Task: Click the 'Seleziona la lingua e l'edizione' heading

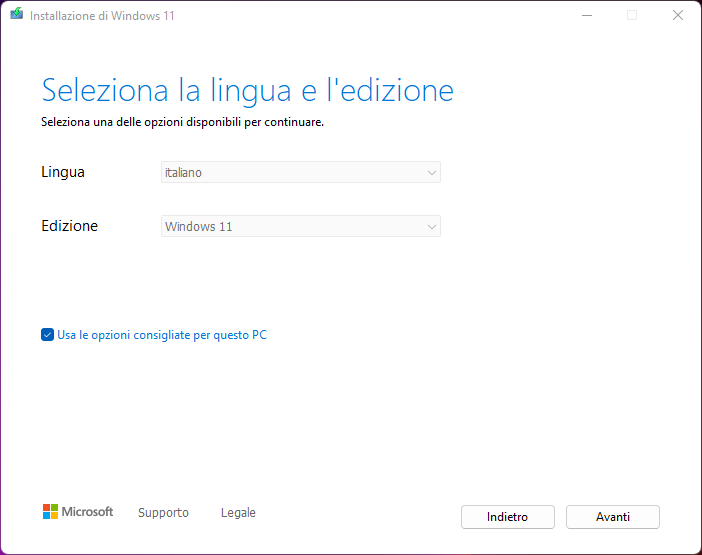Action: tap(247, 91)
